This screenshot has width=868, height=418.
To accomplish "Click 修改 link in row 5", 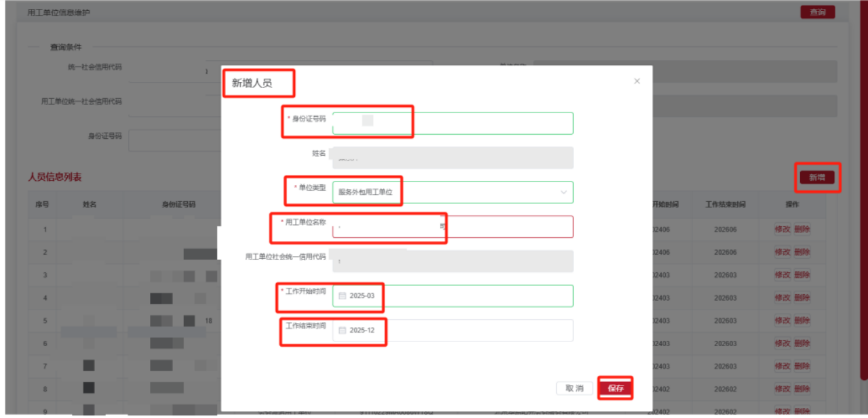I will pos(782,321).
